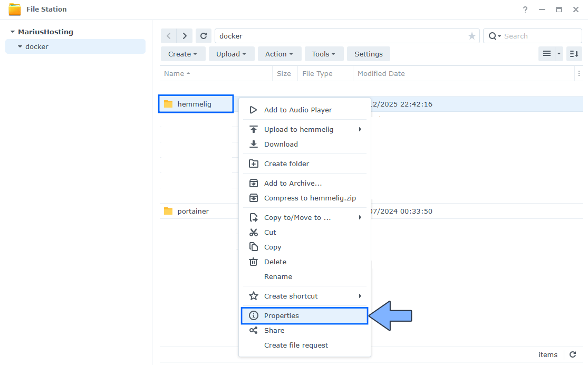
Task: Rename the hemmelig folder
Action: pos(278,276)
